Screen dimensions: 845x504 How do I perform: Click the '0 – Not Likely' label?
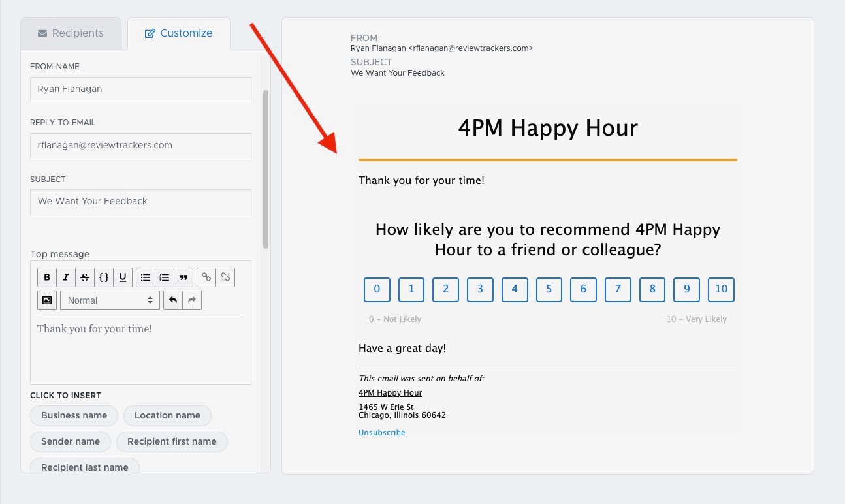tap(395, 319)
